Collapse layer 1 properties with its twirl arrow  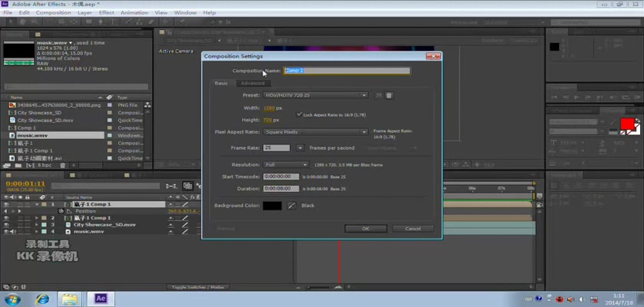click(37, 204)
